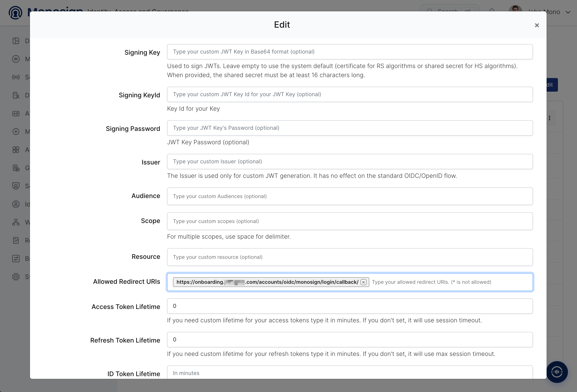
Task: Click the John Mono profile avatar
Action: click(x=515, y=8)
